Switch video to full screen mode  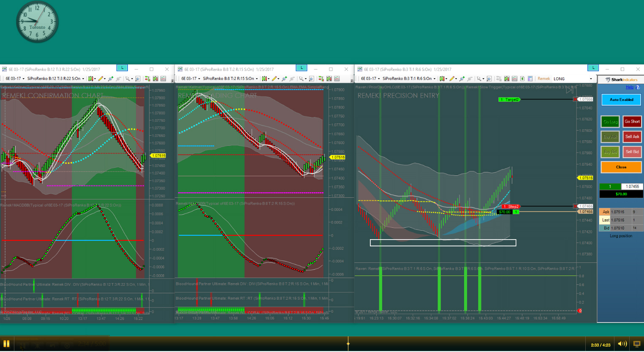pyautogui.click(x=637, y=344)
